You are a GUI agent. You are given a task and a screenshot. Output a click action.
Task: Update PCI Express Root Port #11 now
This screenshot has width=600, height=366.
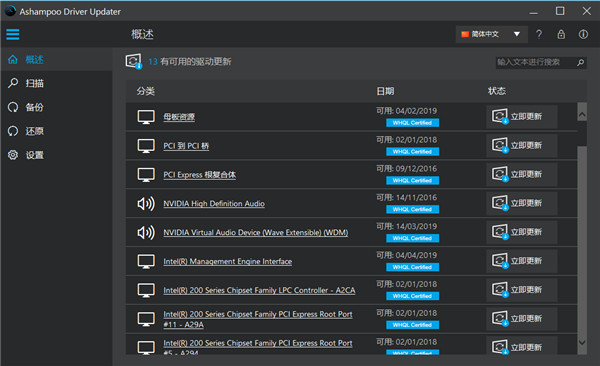pos(522,319)
